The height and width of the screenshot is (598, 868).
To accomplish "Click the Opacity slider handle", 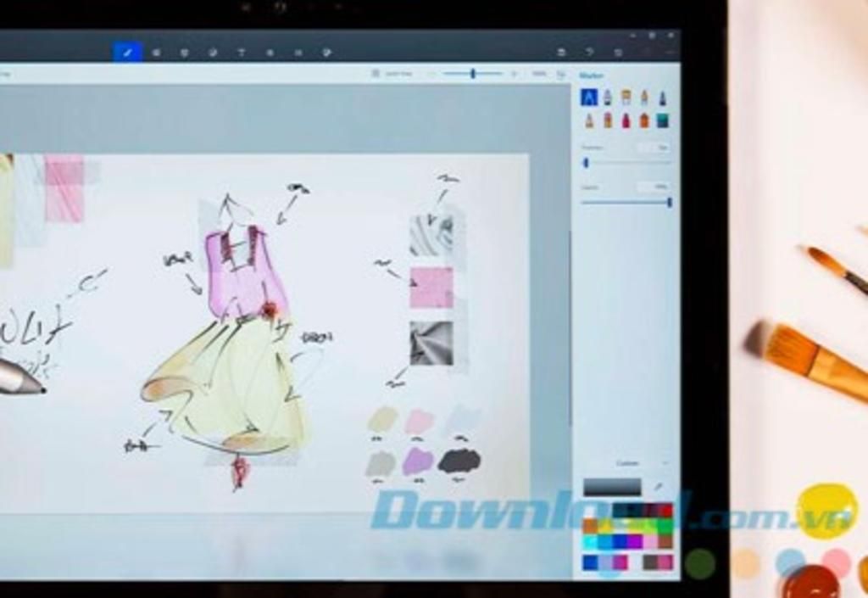I will tap(670, 203).
